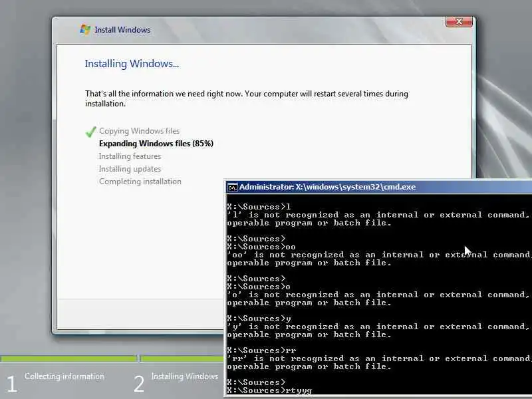Click the 'That's all the information we need' paragraph
The width and height of the screenshot is (532, 399).
coord(247,98)
